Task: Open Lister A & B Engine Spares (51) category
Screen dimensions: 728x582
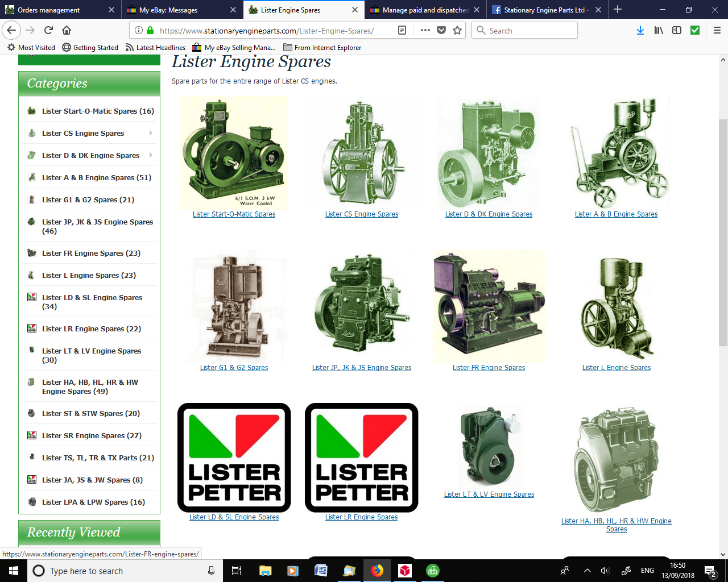Action: (97, 177)
